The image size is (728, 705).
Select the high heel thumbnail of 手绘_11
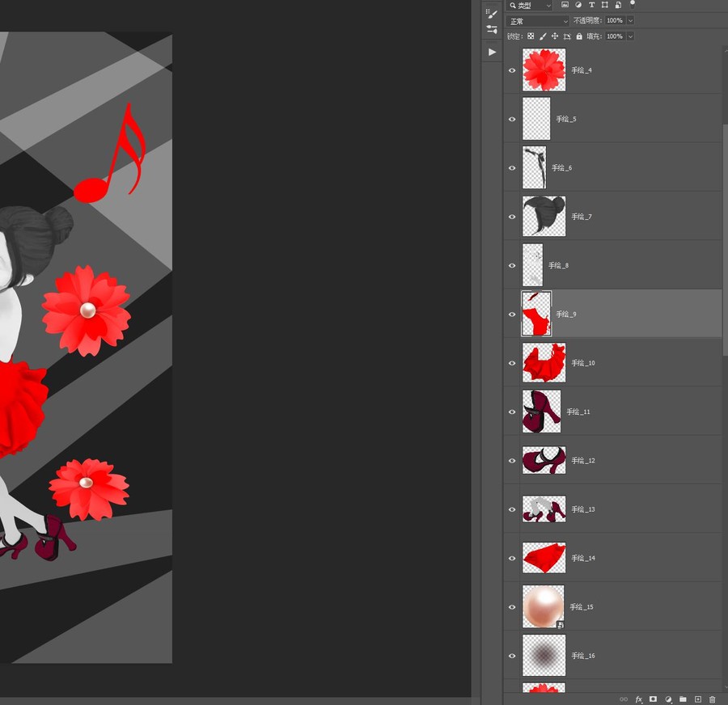click(x=541, y=412)
